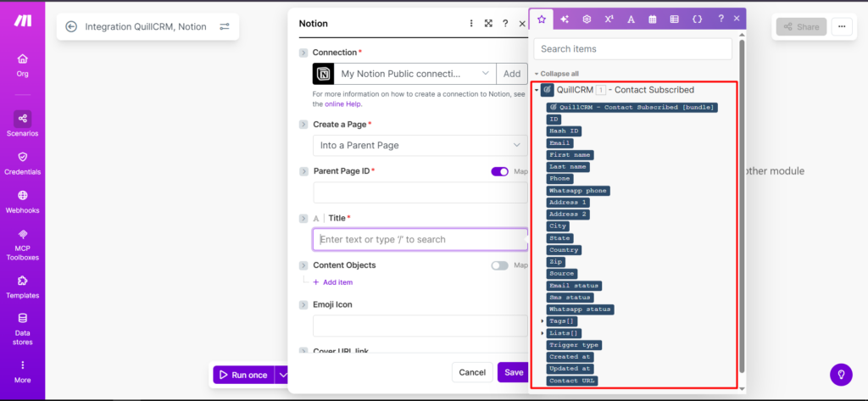Click Add item under Content Objects
The height and width of the screenshot is (401, 868).
tap(332, 282)
